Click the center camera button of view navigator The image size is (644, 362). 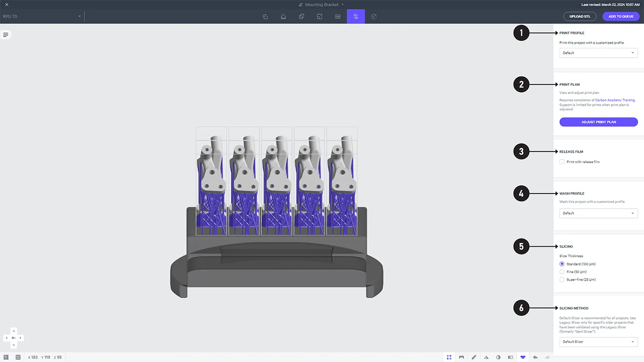(x=13, y=338)
